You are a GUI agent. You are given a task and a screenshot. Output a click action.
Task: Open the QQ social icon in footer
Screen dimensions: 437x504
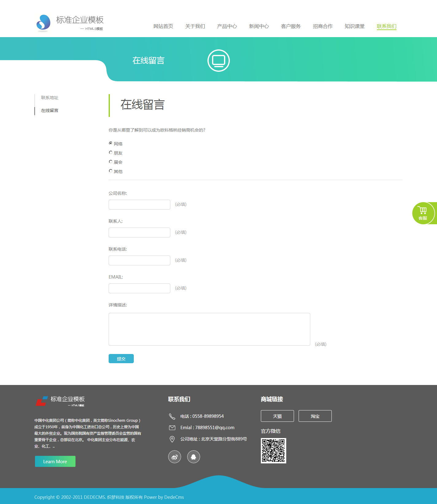[194, 457]
